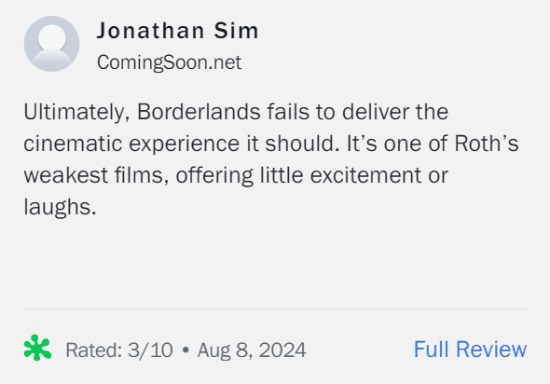Click the review quote paragraph
550x384 pixels.
(271, 159)
